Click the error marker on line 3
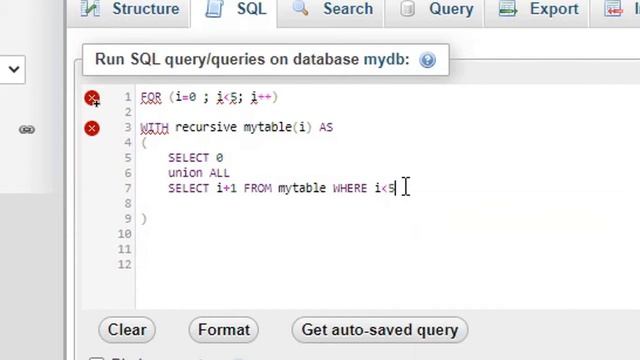Image resolution: width=640 pixels, height=360 pixels. [92, 128]
